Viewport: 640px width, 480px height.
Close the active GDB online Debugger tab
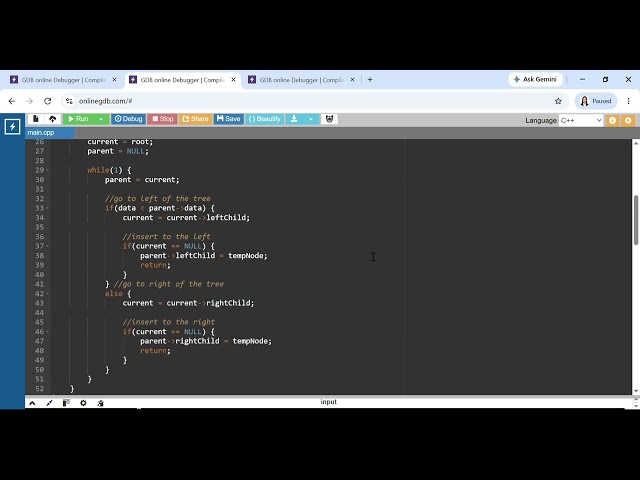(x=233, y=80)
